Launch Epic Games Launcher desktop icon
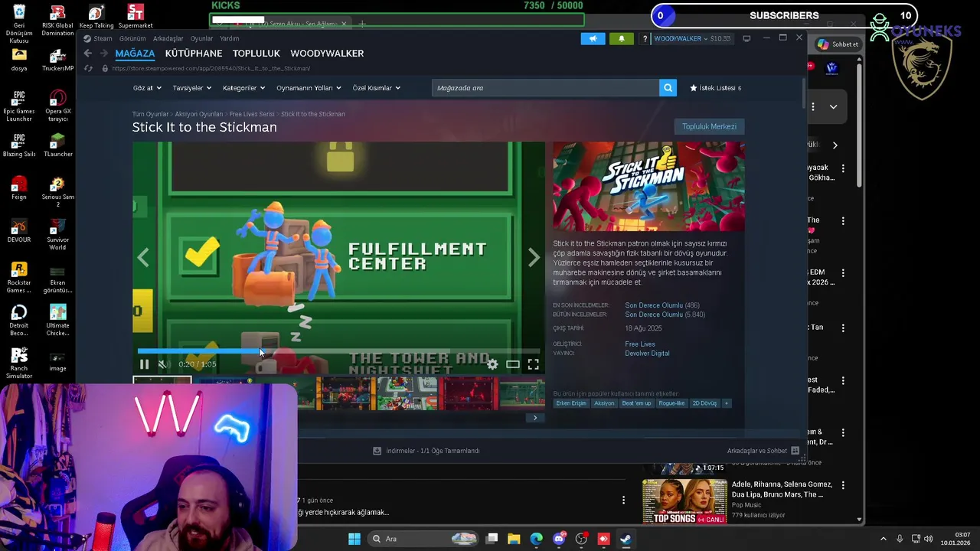Image resolution: width=980 pixels, height=551 pixels. pyautogui.click(x=19, y=106)
